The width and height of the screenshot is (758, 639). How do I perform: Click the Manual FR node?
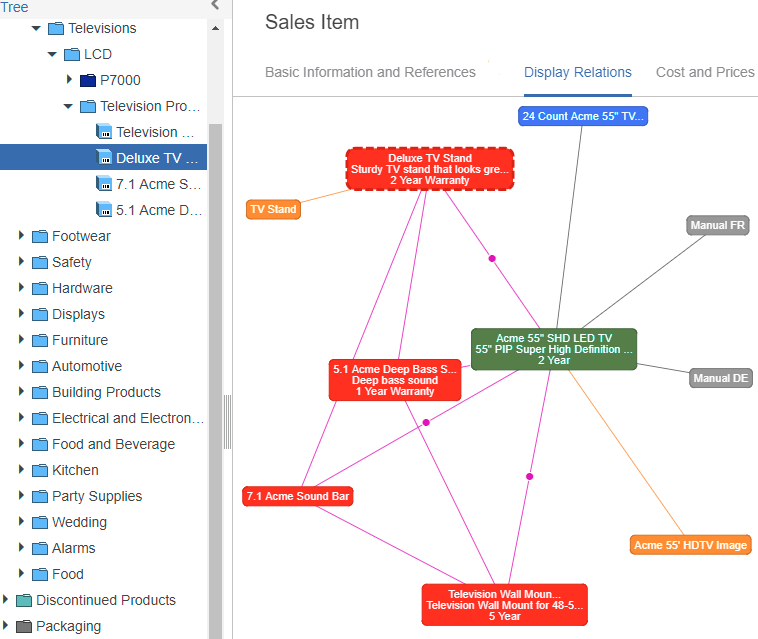coord(718,226)
